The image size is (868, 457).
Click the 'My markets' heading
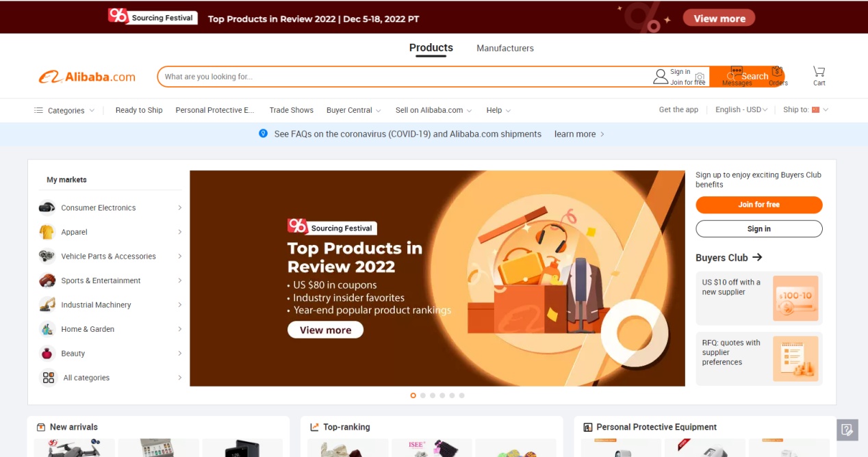[x=66, y=180]
